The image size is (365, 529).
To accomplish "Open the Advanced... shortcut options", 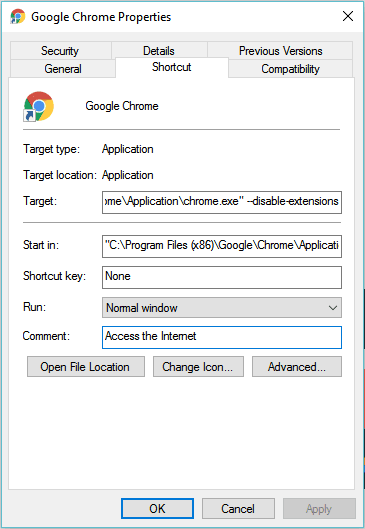I will pos(297,367).
